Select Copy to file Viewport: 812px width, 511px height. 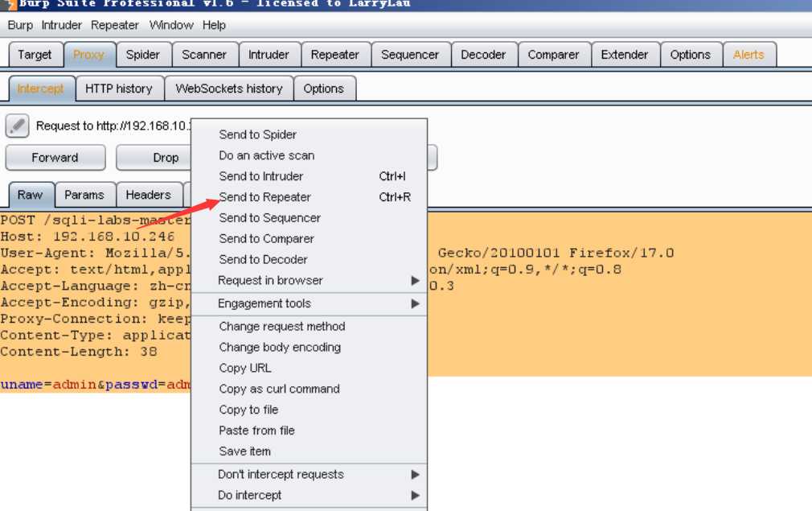310,410
